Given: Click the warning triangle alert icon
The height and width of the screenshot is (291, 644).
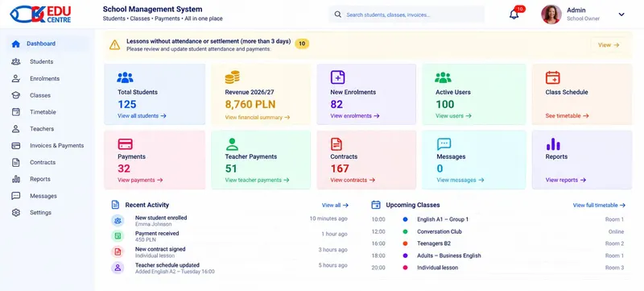Looking at the screenshot, I should point(114,45).
